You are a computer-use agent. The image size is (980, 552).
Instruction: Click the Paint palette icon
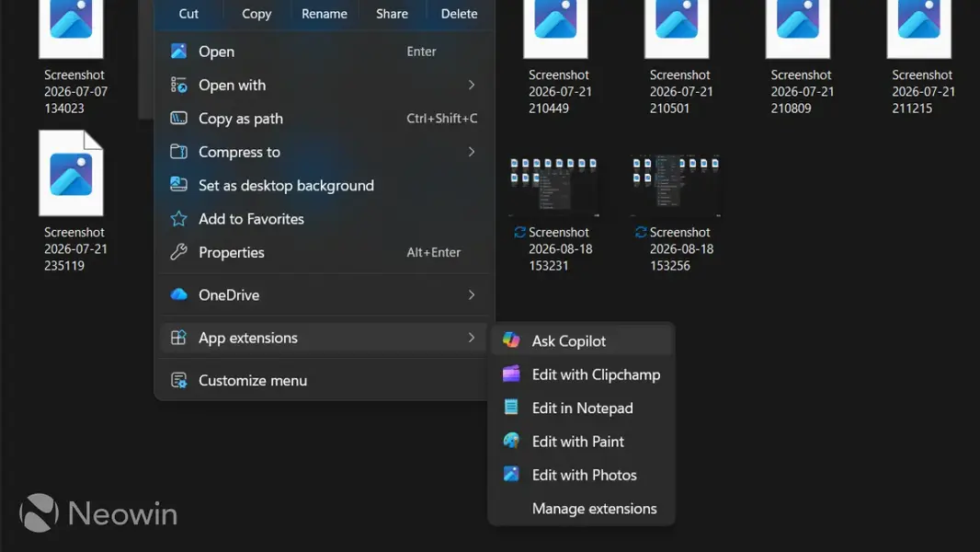511,441
